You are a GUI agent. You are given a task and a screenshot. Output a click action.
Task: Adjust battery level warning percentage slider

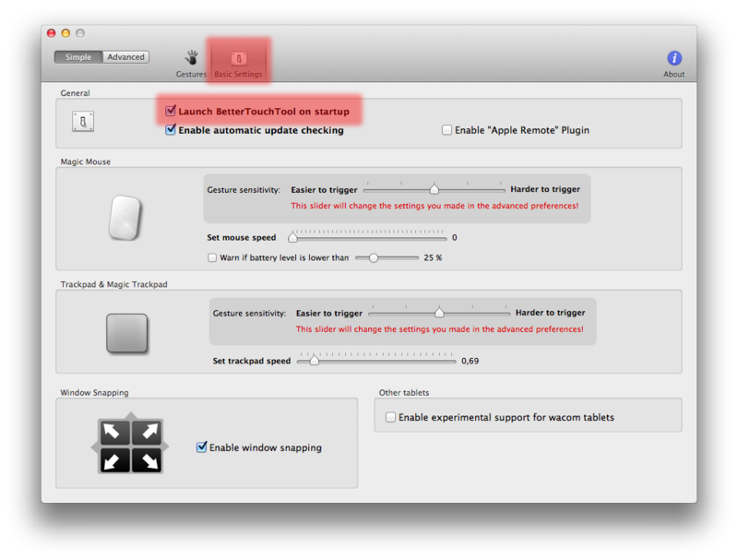coord(387,258)
